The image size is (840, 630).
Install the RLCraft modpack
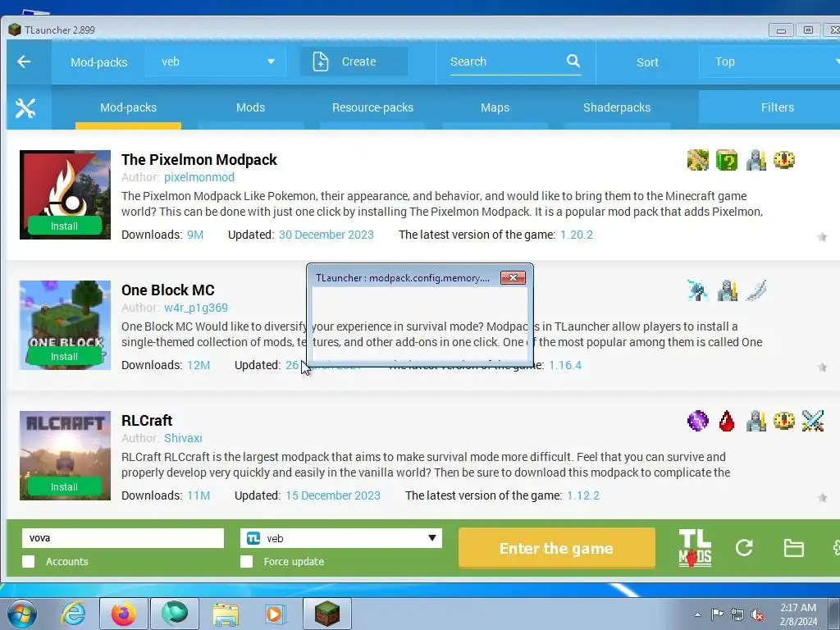64,487
